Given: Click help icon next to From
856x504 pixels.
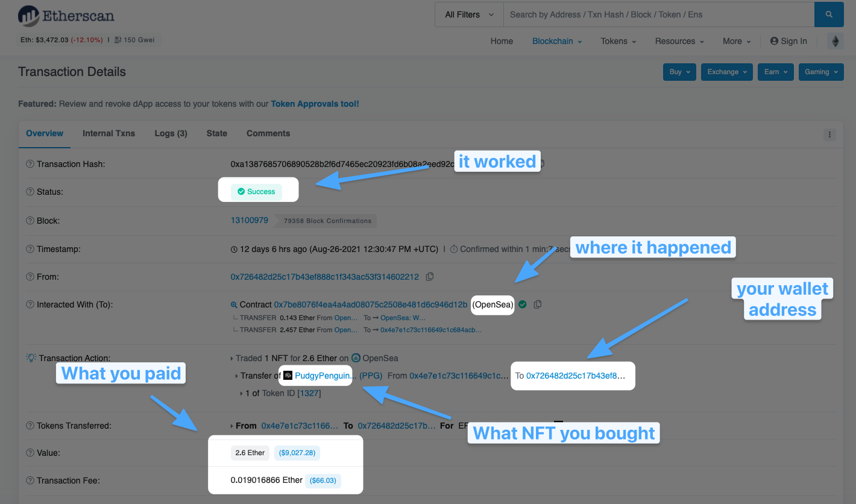Looking at the screenshot, I should tap(30, 277).
